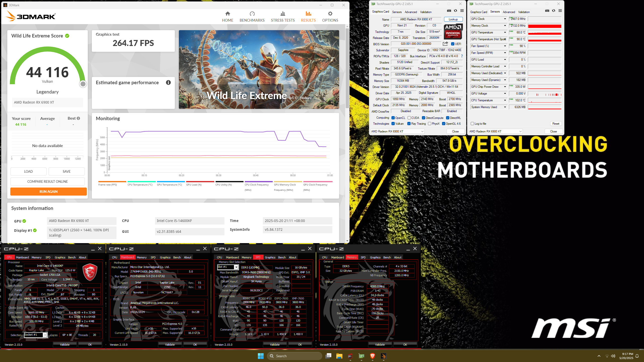Click the MSI dragon shield logo in CPU-Z
644x362 pixels.
pyautogui.click(x=90, y=272)
